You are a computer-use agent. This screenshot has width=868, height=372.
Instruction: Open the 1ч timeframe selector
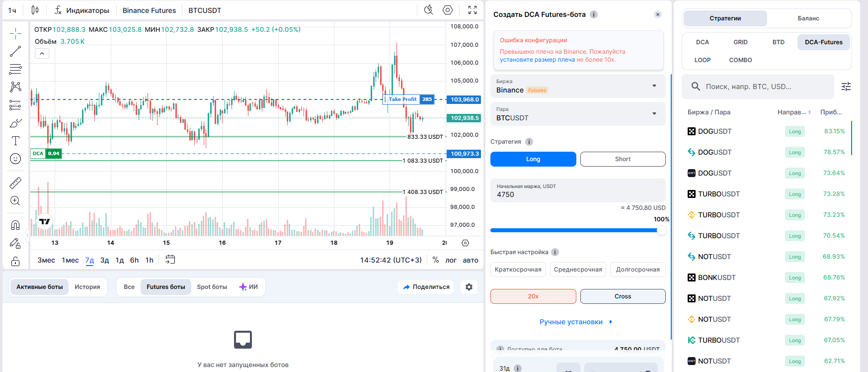pyautogui.click(x=12, y=10)
